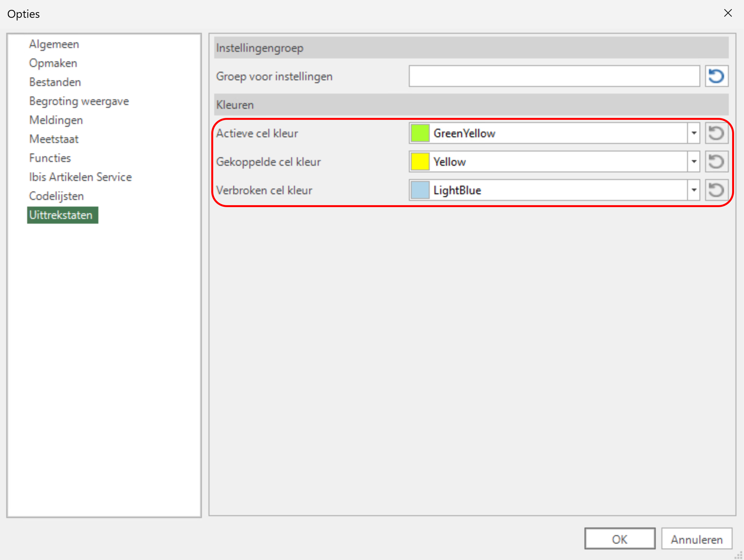744x560 pixels.
Task: Click the LightBlue color swatch
Action: 420,190
